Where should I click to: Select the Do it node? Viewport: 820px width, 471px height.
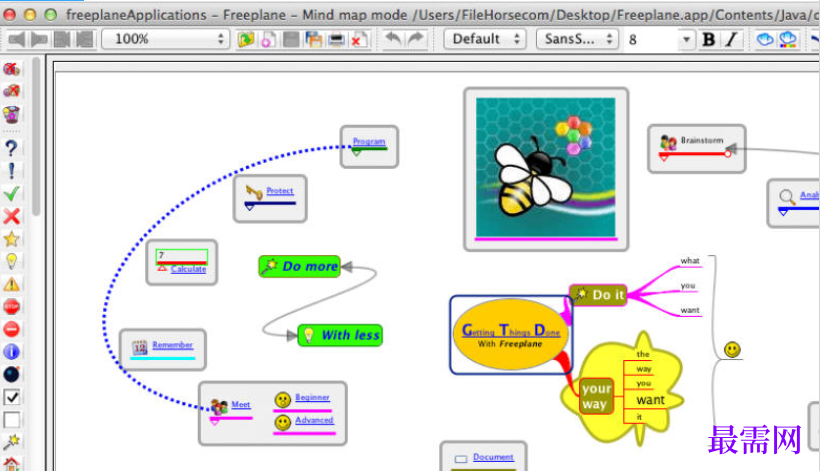(x=598, y=295)
